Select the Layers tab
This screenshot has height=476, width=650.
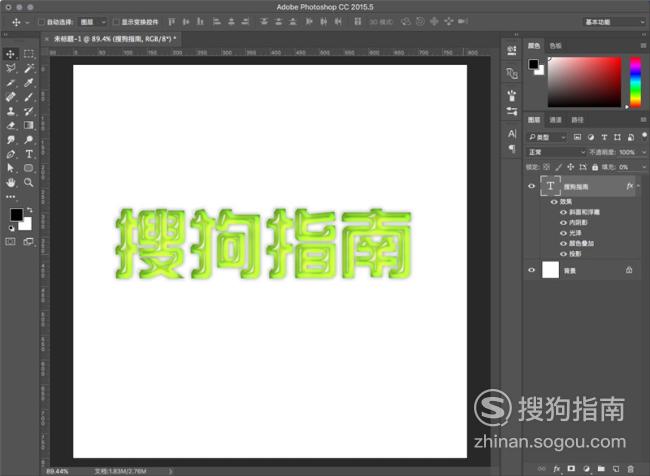click(x=534, y=120)
